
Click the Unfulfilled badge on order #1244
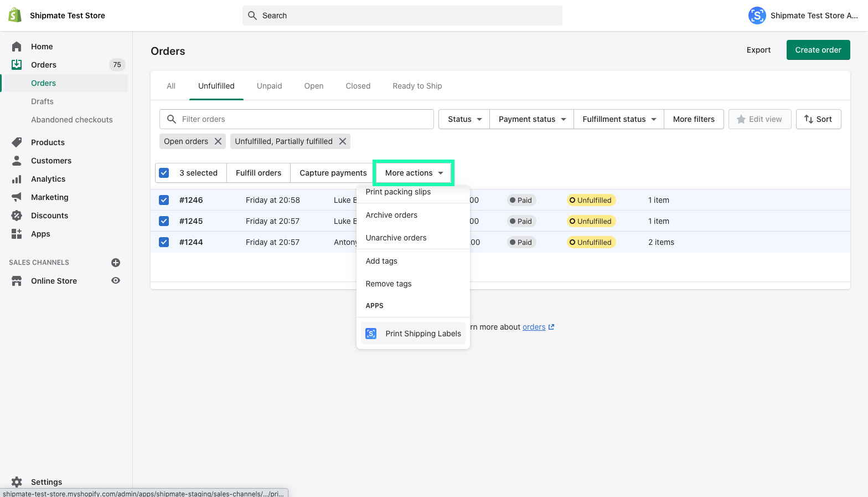591,242
